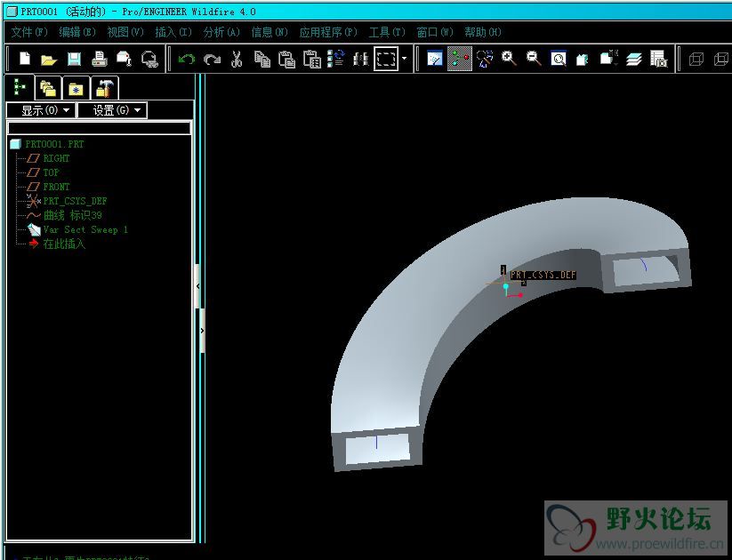Open the 显示(O) dropdown
732x560 pixels.
(41, 110)
